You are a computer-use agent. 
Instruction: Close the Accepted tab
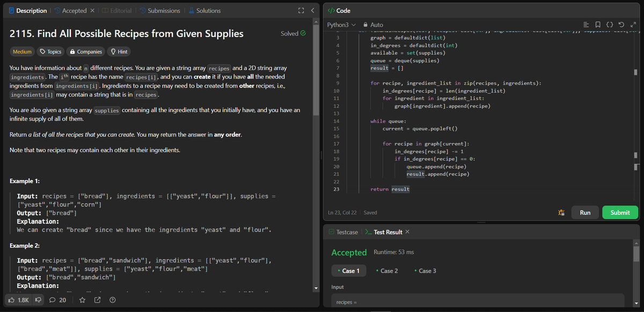point(92,11)
